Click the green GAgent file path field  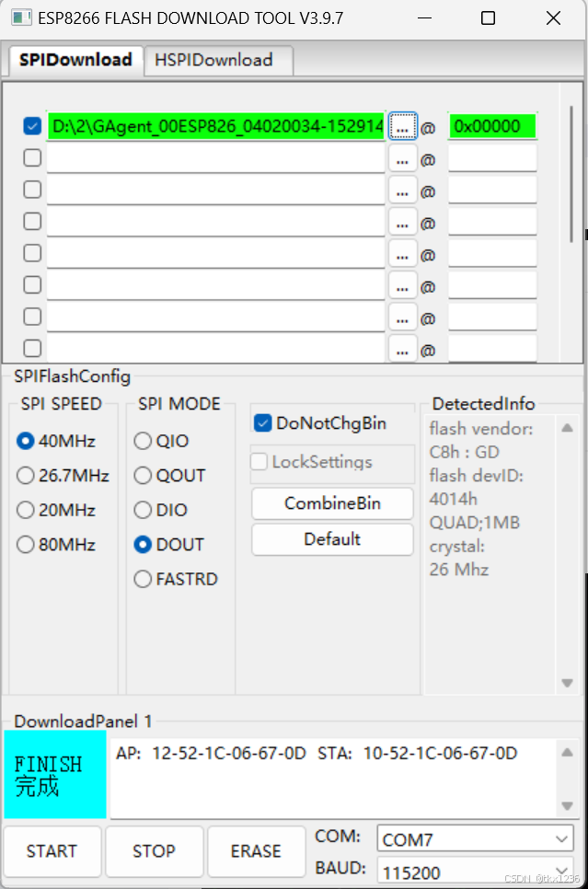point(215,126)
